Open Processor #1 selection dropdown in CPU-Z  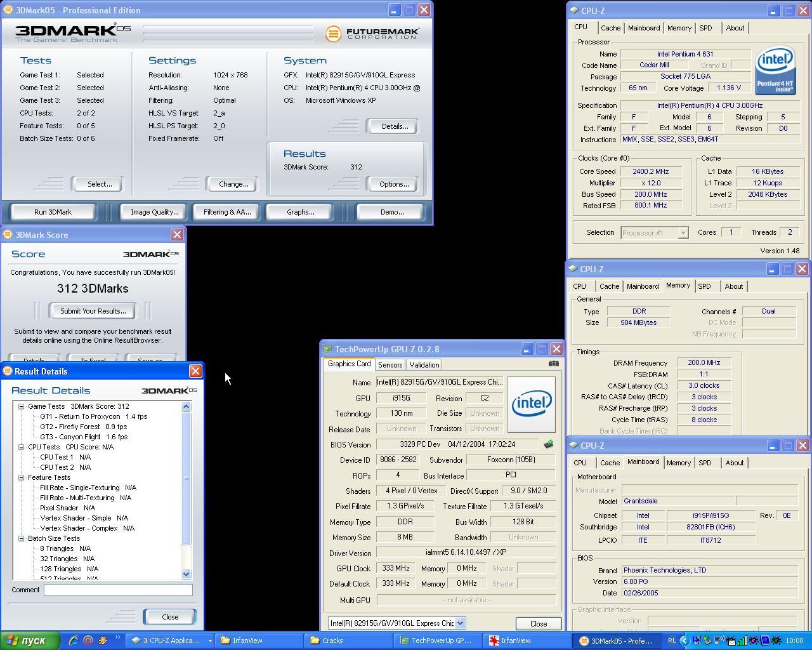pos(683,233)
